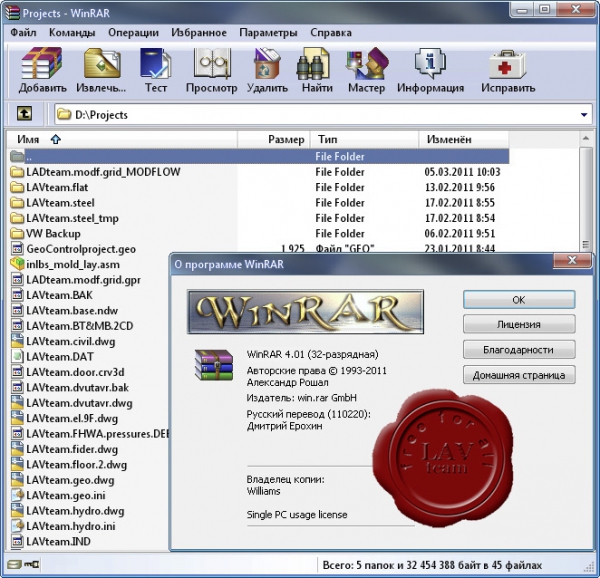Click the key password icon in status bar
The width and height of the screenshot is (600, 578).
coord(32,564)
